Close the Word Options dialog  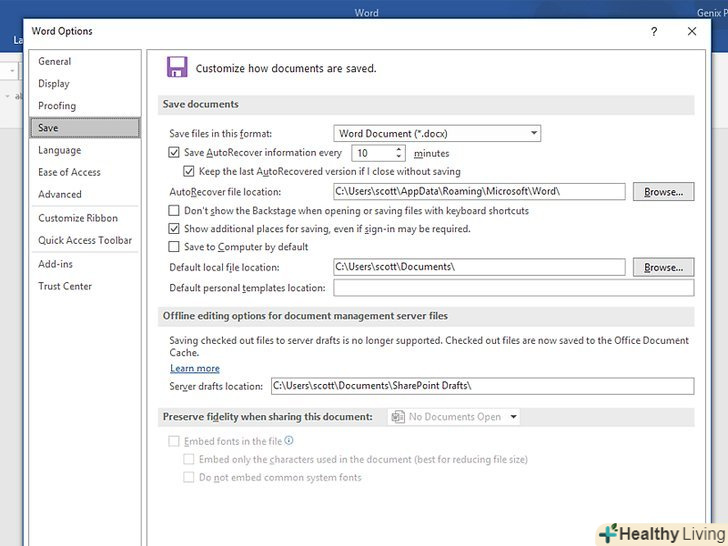[692, 32]
